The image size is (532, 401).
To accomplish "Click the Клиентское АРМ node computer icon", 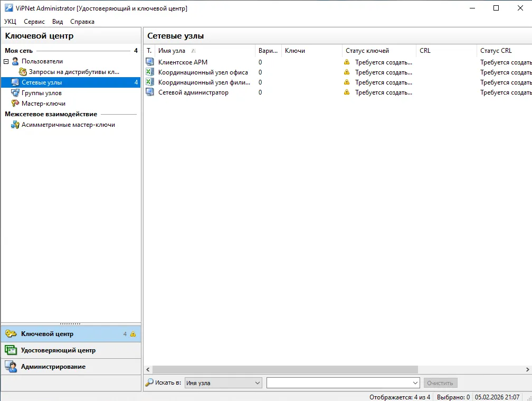I will point(150,62).
